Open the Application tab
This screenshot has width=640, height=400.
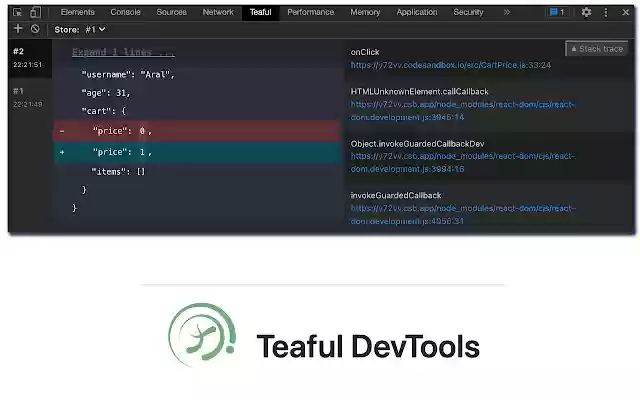click(x=417, y=12)
